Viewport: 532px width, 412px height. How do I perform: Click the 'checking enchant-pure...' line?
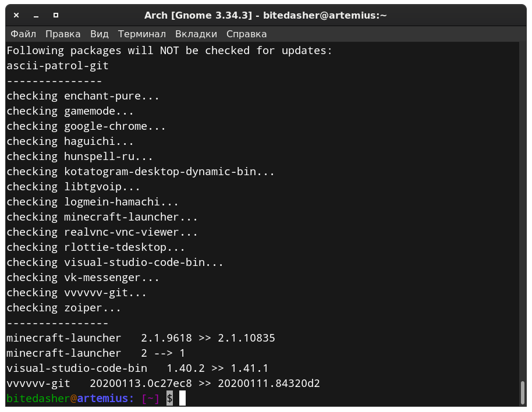83,96
